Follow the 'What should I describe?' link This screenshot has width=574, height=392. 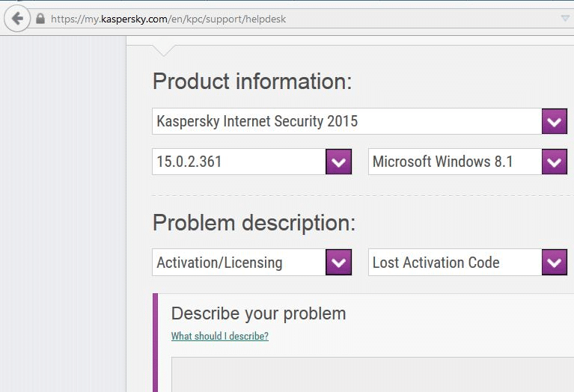point(219,336)
